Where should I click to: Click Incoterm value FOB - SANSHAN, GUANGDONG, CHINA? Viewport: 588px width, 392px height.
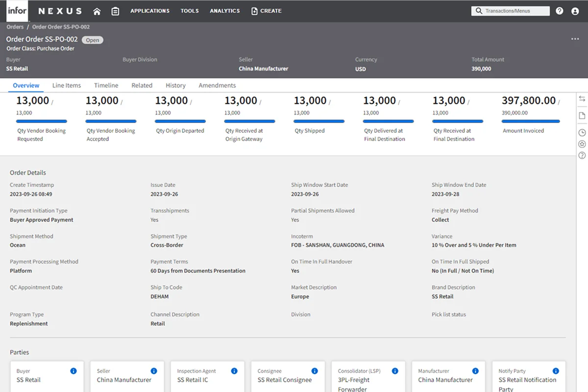[x=338, y=245]
